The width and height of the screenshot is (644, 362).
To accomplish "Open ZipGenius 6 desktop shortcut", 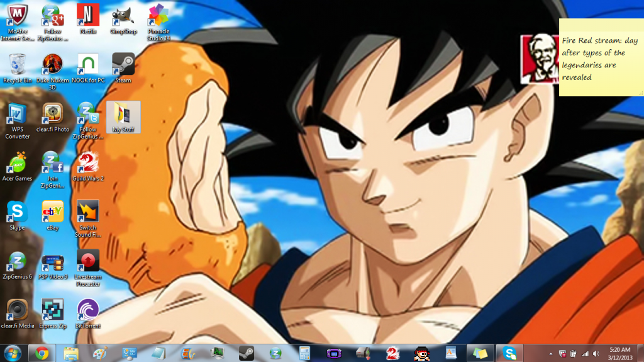I will pos(17,264).
